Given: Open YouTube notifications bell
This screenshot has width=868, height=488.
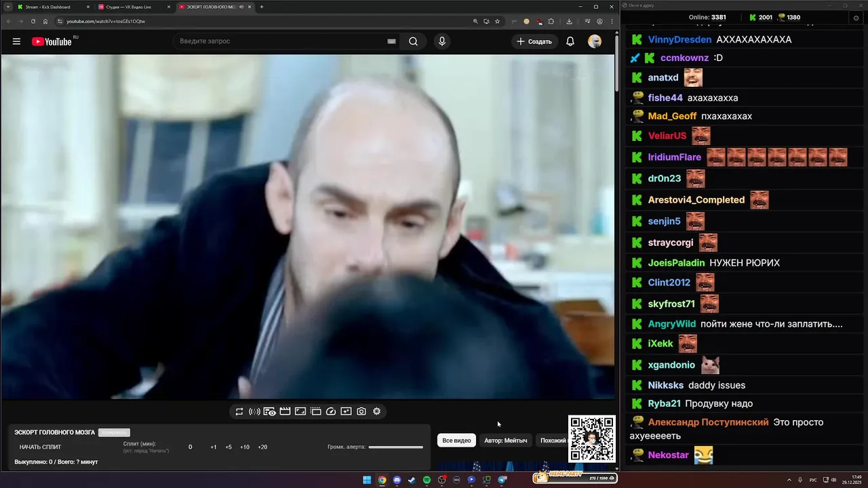Looking at the screenshot, I should (x=570, y=41).
